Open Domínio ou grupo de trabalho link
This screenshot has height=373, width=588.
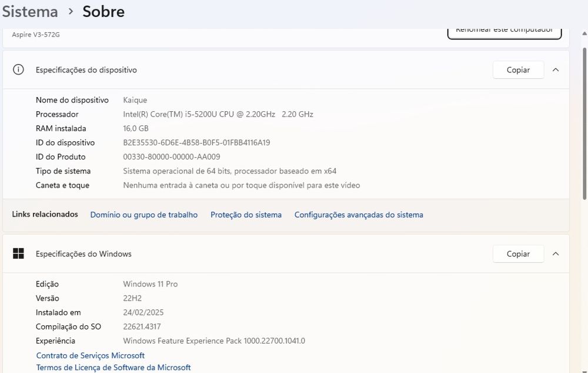(x=144, y=215)
